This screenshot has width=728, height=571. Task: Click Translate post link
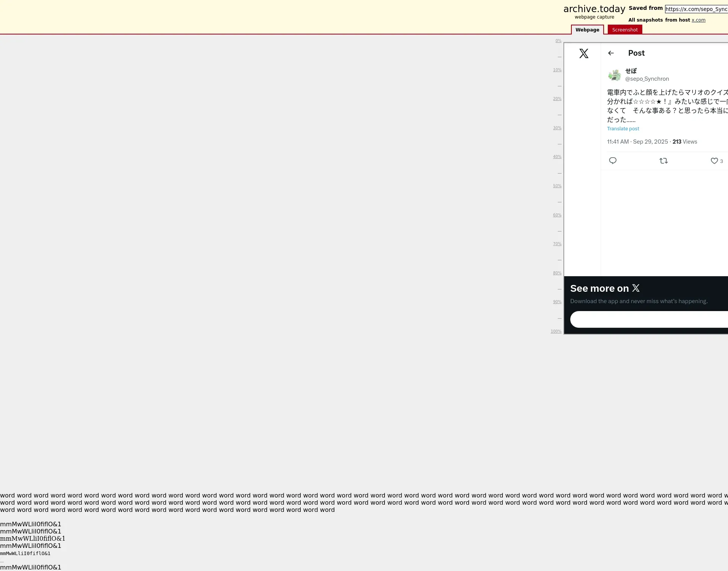point(623,129)
